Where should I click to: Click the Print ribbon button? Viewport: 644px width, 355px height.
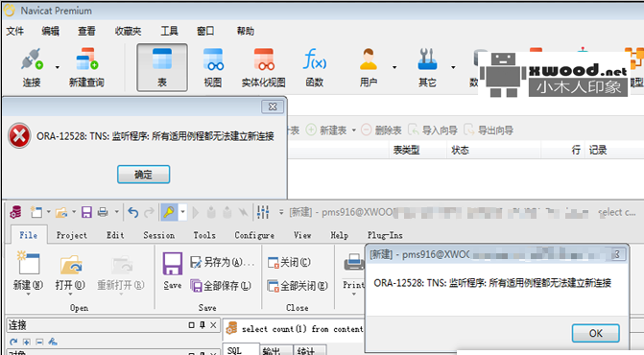point(353,272)
